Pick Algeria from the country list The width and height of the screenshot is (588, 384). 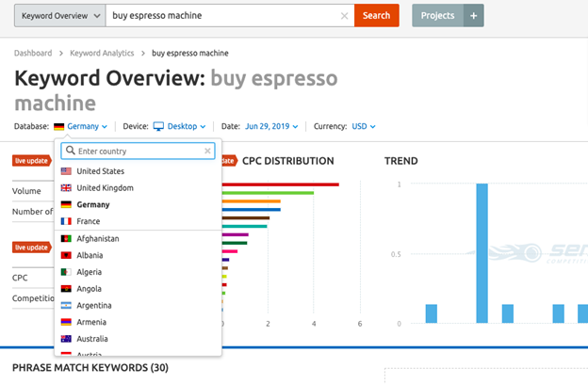click(138, 272)
